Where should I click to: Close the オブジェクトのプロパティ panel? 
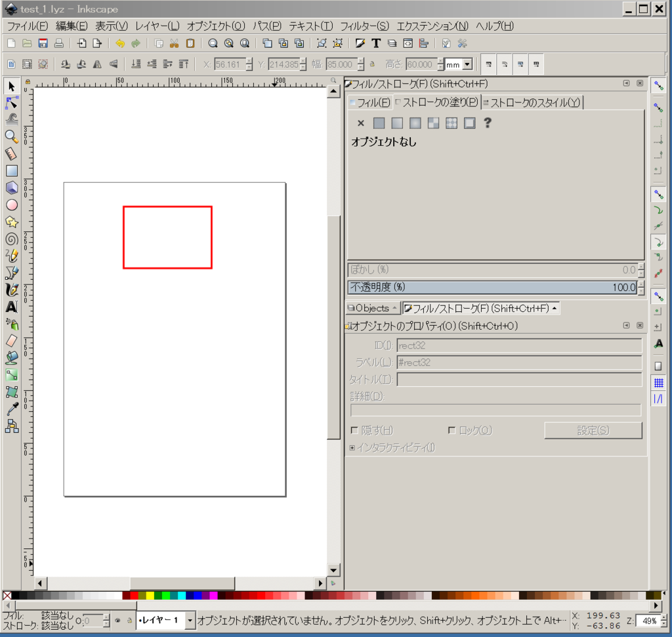tap(640, 326)
